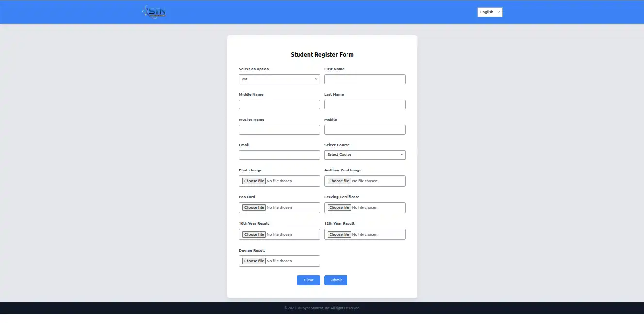The width and height of the screenshot is (644, 323).
Task: Expand the Mr. title dropdown
Action: (x=279, y=79)
